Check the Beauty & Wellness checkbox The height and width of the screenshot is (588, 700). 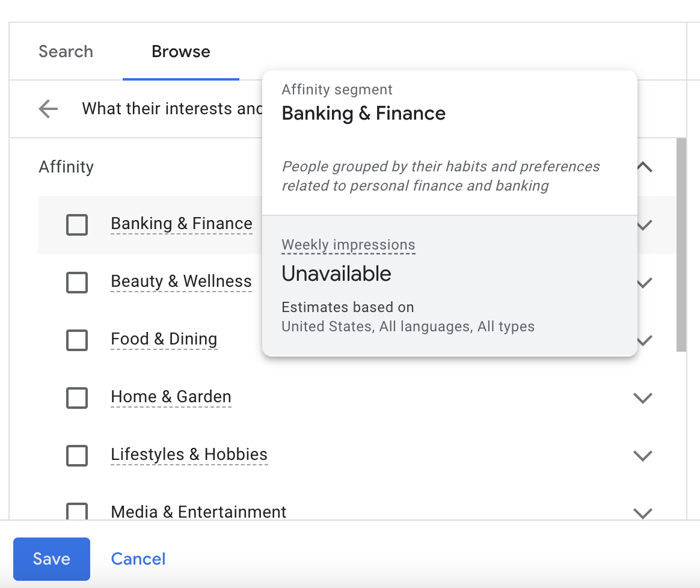click(77, 282)
